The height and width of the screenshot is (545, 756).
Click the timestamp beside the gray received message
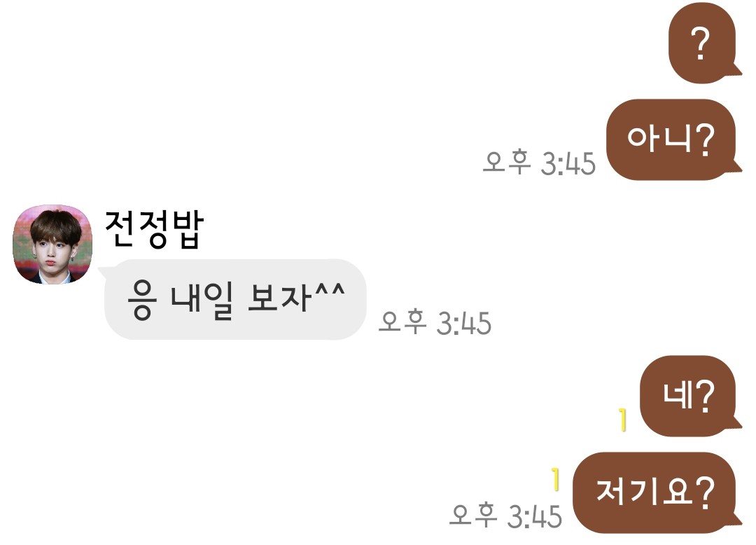[435, 322]
